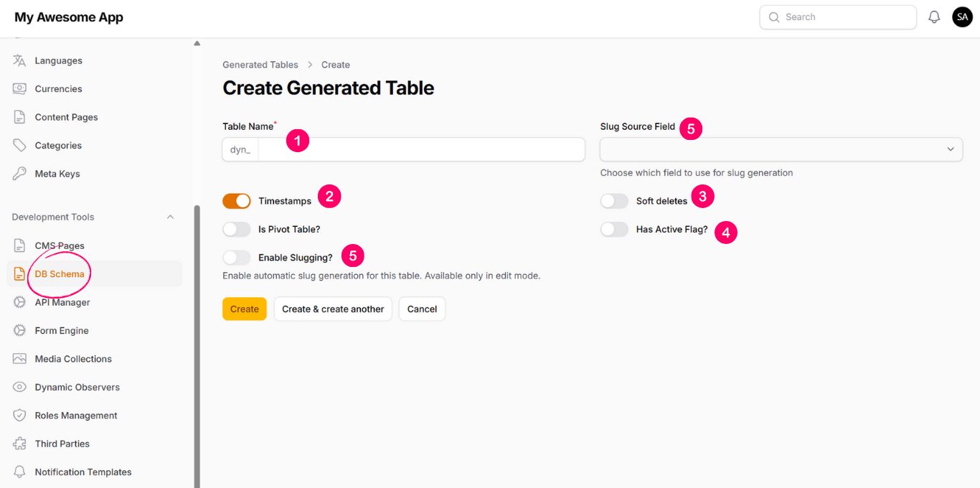Viewport: 980px width, 488px height.
Task: Click the API Manager gear icon
Action: pos(19,303)
